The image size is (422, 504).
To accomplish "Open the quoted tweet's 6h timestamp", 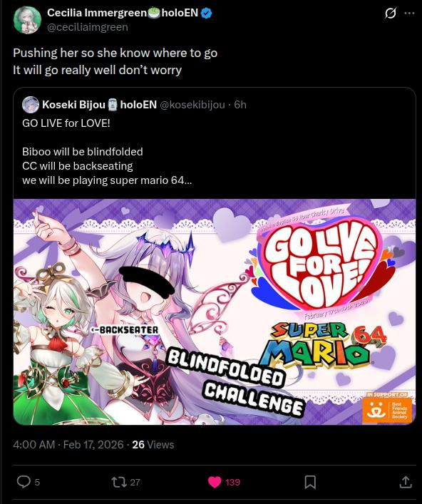I will point(240,105).
